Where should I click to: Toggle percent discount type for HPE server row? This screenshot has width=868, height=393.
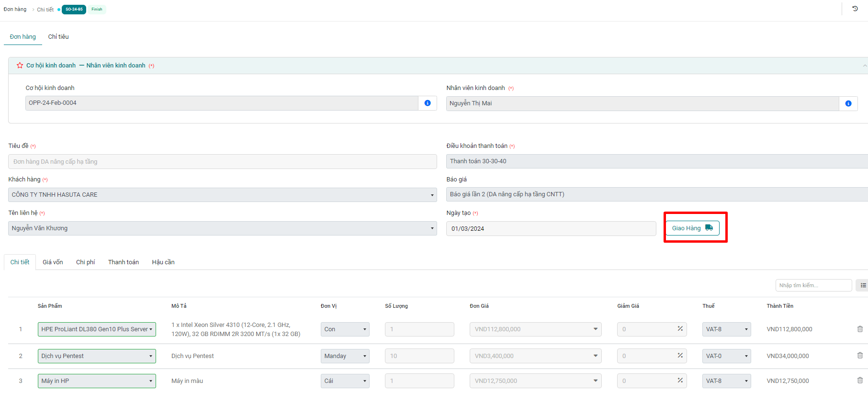pos(680,329)
